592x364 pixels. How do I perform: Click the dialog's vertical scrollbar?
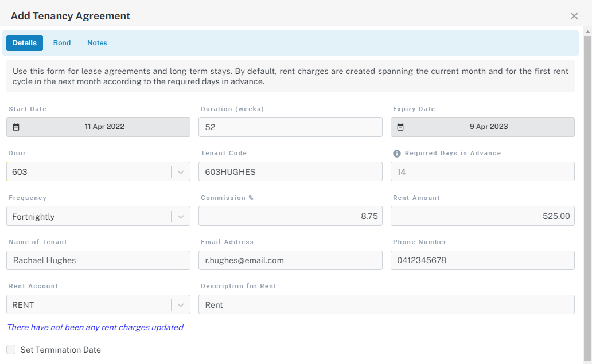tap(587, 195)
